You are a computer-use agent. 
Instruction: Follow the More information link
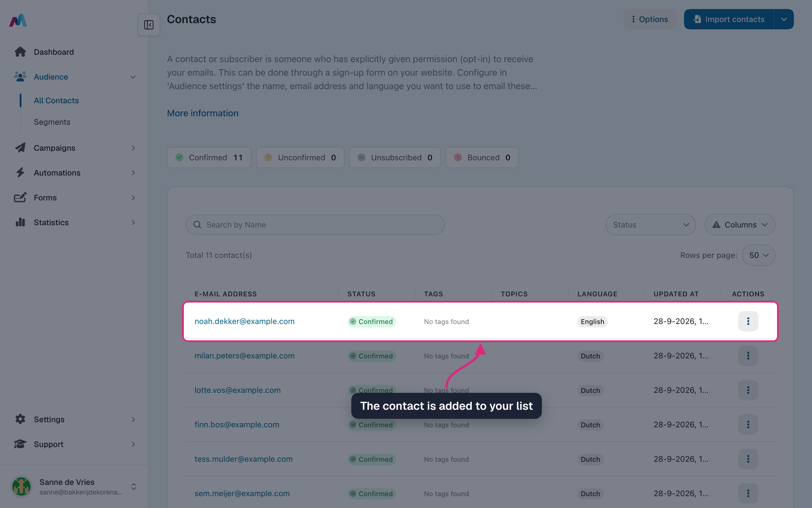click(203, 113)
